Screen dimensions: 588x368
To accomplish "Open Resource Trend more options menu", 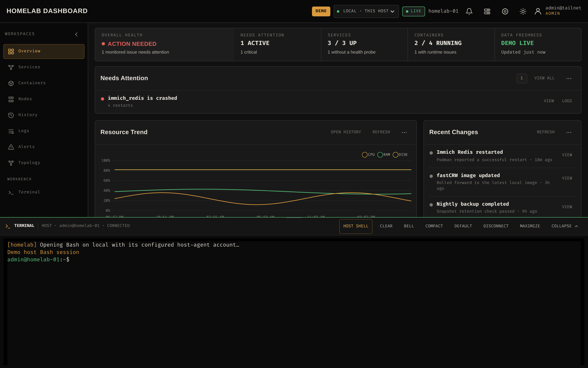I will point(404,132).
